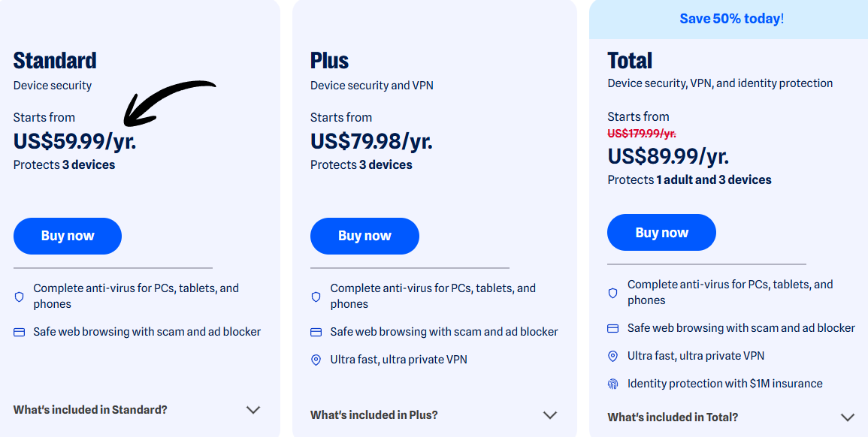
Task: Click "Protects 1 adult and 3 devices" text
Action: (x=689, y=179)
